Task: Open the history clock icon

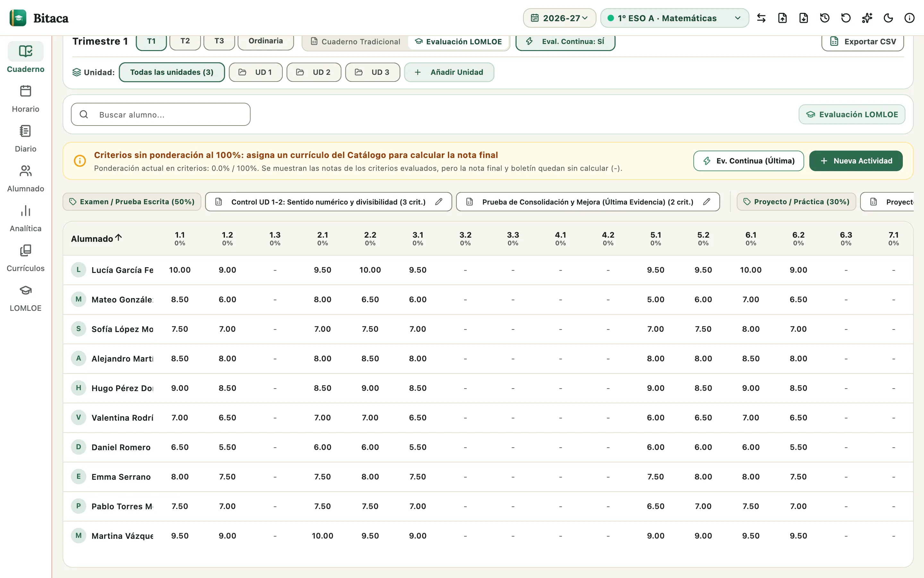Action: [825, 18]
